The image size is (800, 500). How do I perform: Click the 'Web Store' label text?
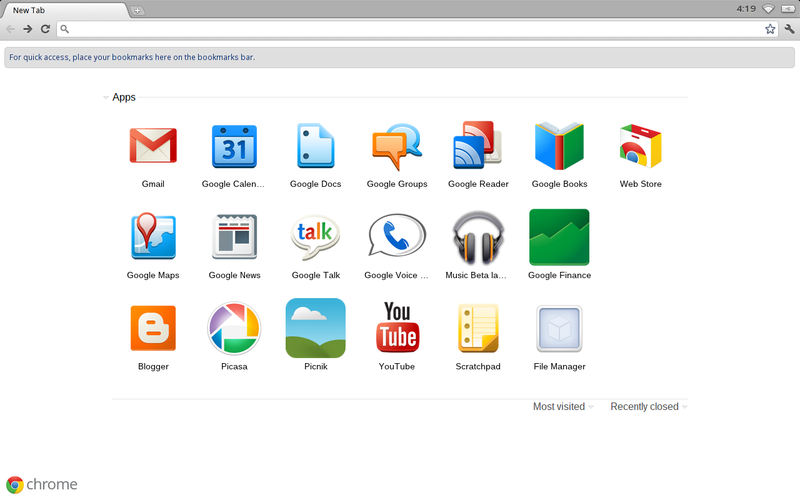[640, 184]
